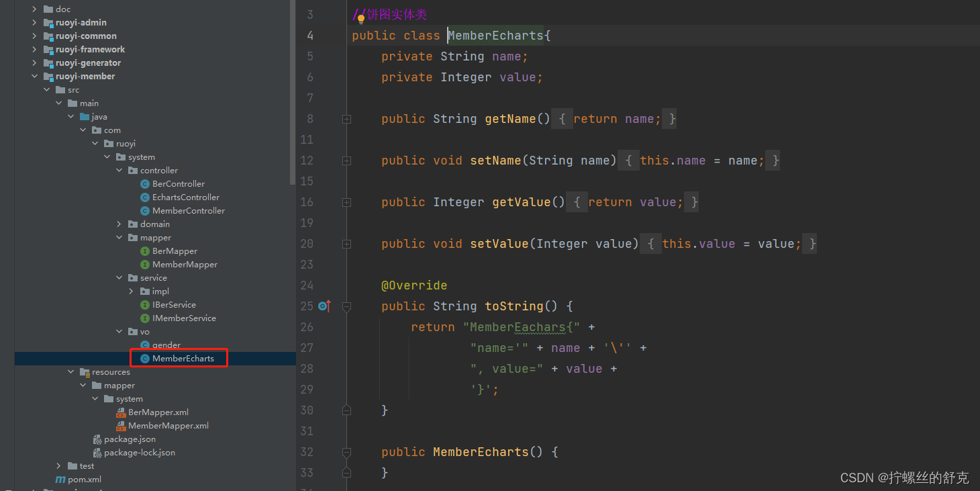980x491 pixels.
Task: Click the BerController class icon
Action: pos(145,184)
